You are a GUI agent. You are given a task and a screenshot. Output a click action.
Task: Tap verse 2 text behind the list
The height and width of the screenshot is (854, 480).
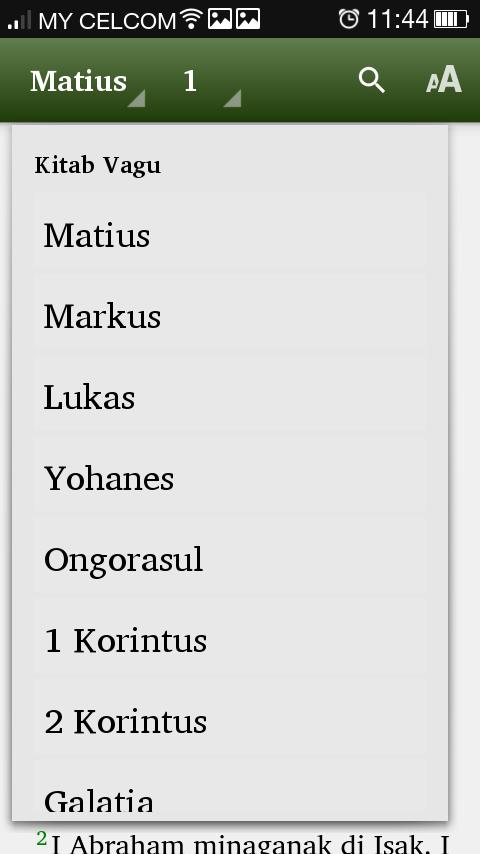(244, 841)
